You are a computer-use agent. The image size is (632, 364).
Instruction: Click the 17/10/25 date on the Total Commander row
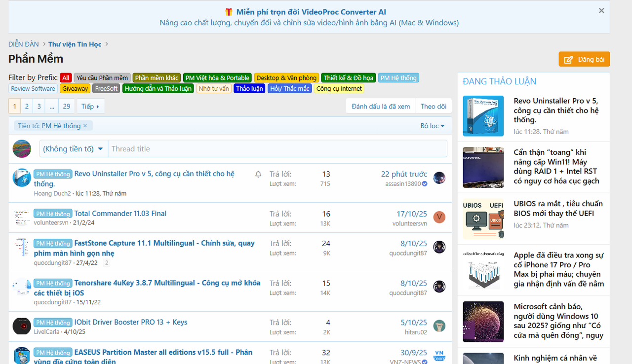click(412, 214)
